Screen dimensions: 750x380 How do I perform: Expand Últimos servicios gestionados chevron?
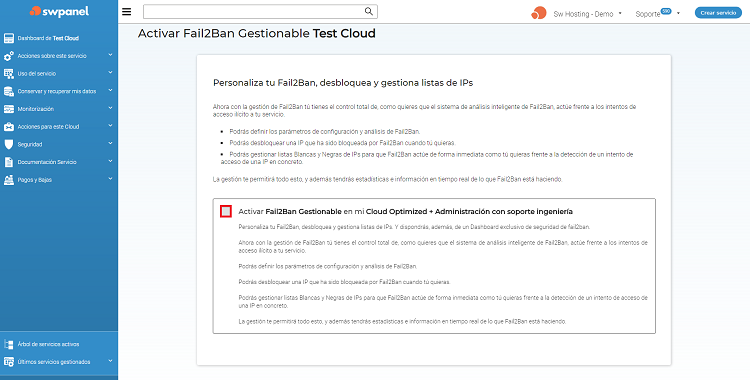click(110, 361)
